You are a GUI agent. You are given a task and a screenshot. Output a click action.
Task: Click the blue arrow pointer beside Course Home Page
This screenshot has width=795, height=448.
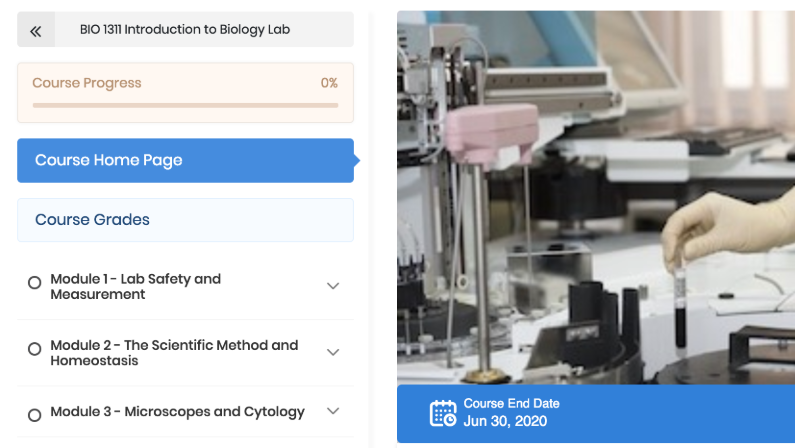click(357, 161)
